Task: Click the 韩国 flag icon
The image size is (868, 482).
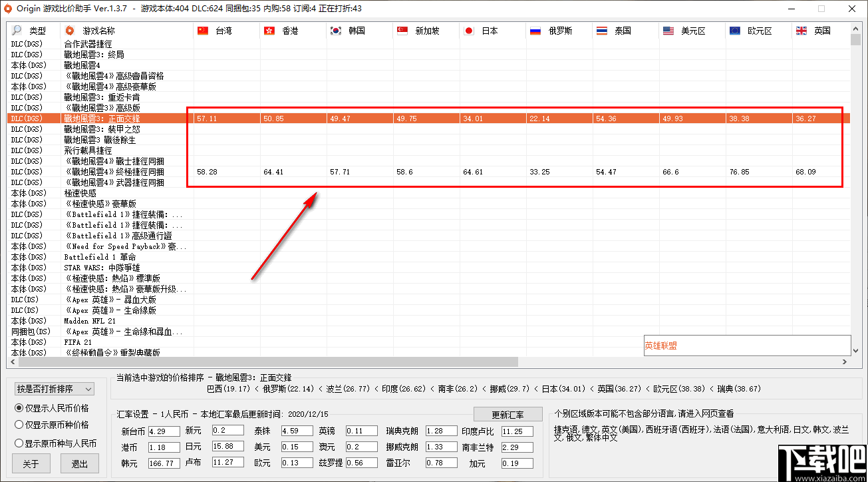Action: 336,30
